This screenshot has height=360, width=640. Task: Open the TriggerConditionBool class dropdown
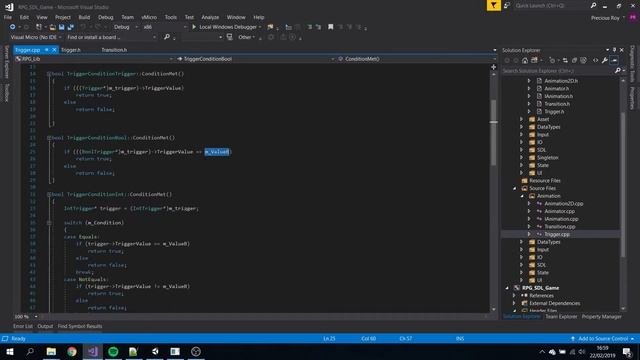pyautogui.click(x=256, y=59)
